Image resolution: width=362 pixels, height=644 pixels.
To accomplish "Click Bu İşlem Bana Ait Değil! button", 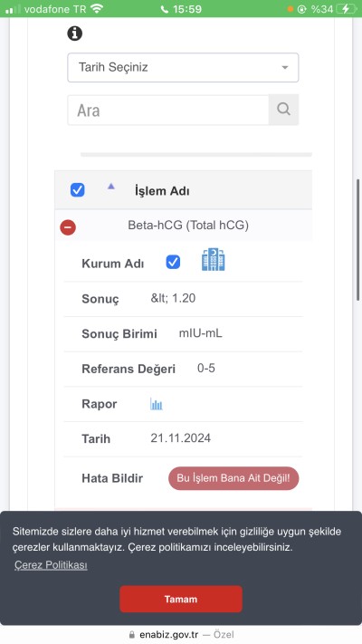I will point(233,478).
